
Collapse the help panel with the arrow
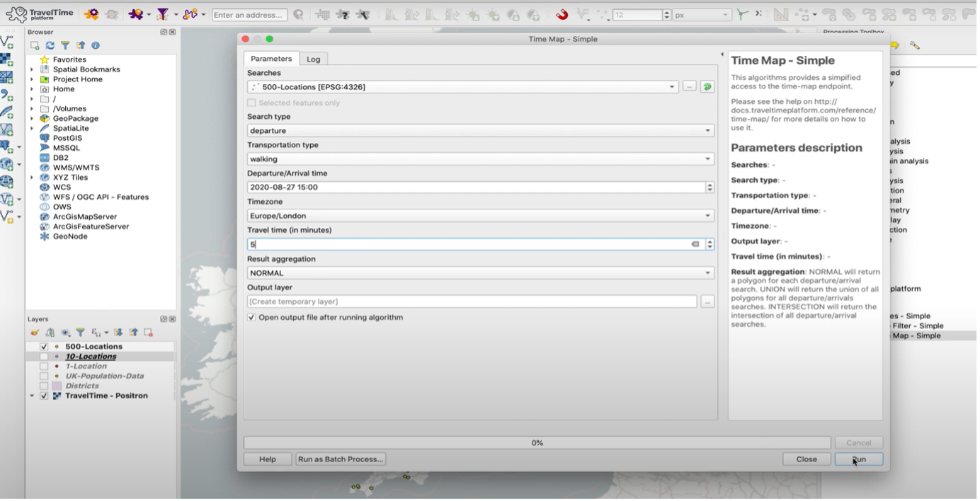point(722,54)
